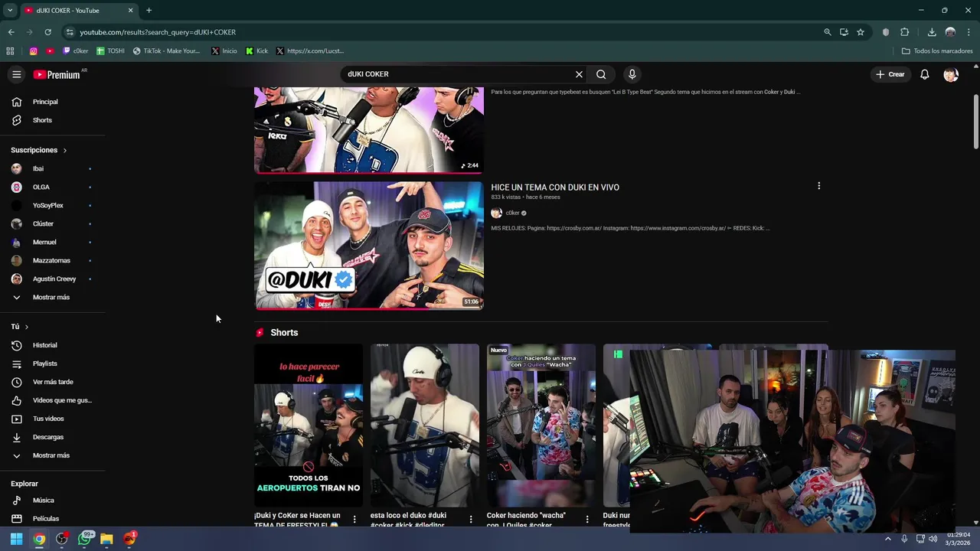Open the Instagram bookmark icon
The width and height of the screenshot is (980, 551).
(x=34, y=51)
